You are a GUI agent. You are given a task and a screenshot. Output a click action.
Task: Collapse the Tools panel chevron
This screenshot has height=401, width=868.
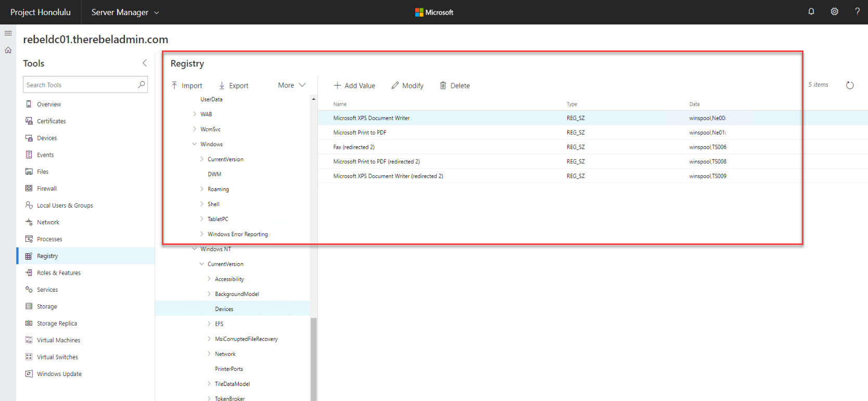point(145,63)
